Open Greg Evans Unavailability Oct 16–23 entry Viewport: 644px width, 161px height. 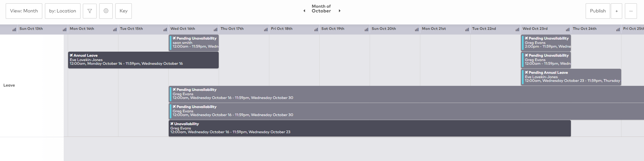point(369,128)
